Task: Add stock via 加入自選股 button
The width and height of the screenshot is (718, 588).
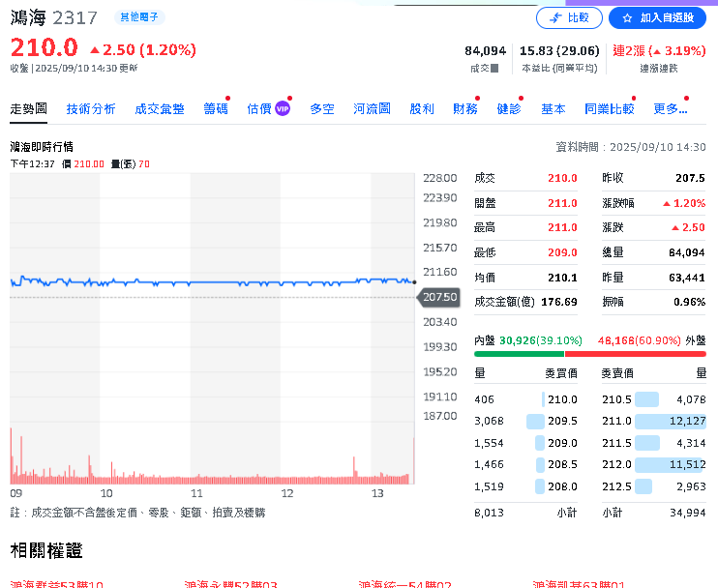Action: (657, 17)
